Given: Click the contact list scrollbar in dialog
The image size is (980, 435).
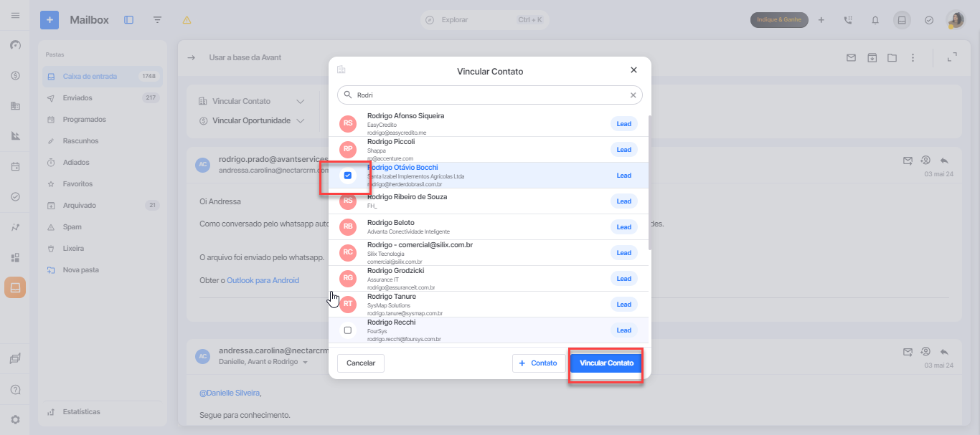Looking at the screenshot, I should coord(650,182).
